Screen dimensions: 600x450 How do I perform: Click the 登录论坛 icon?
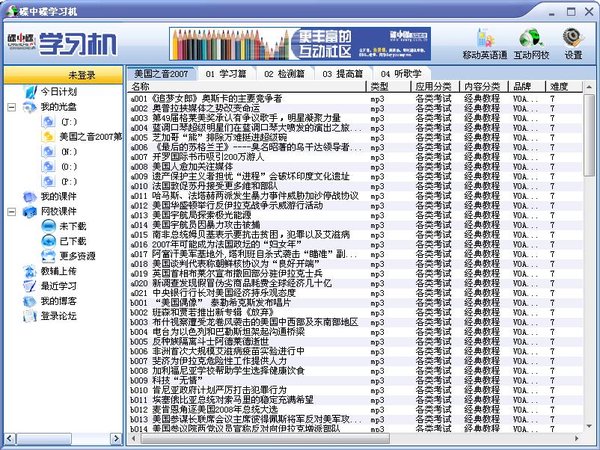tap(30, 316)
